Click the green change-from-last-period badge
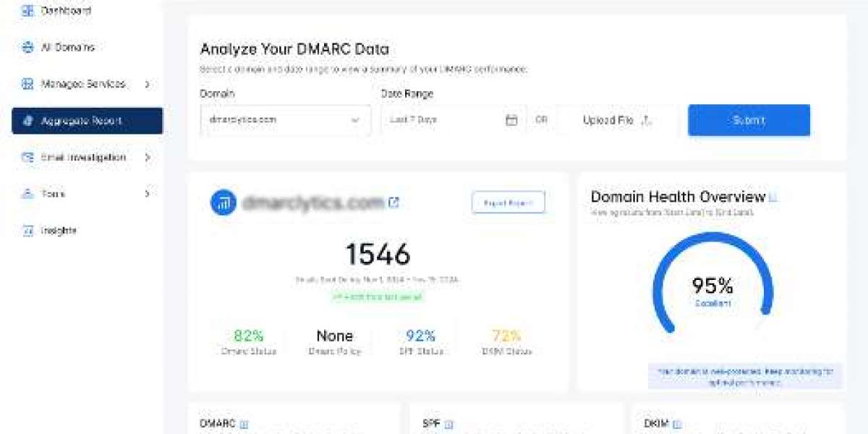 (x=377, y=297)
